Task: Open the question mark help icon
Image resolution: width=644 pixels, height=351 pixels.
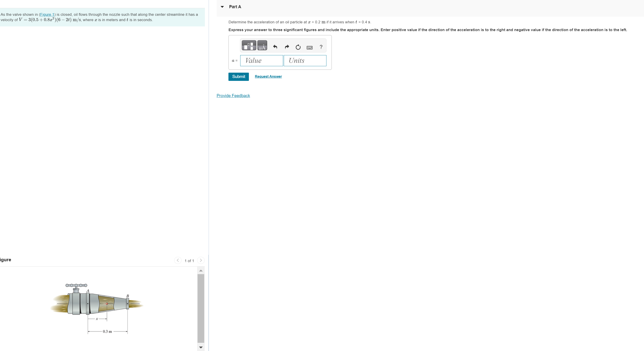Action: pyautogui.click(x=321, y=47)
